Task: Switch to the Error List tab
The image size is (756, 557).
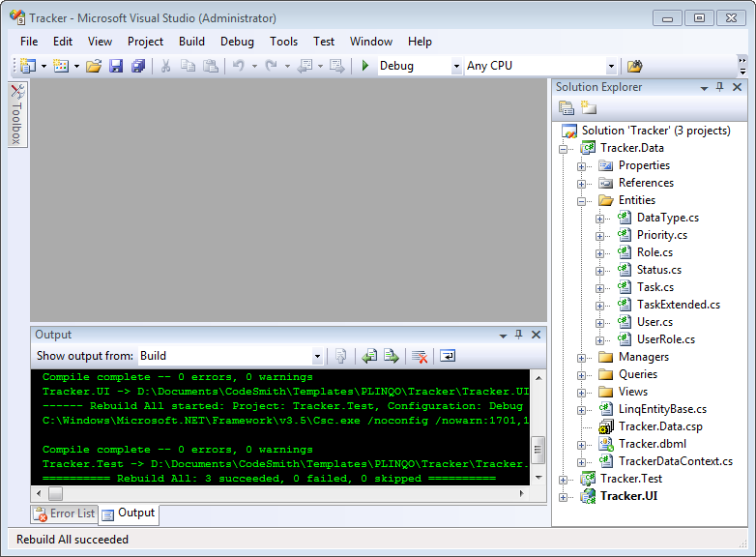Action: coord(65,513)
